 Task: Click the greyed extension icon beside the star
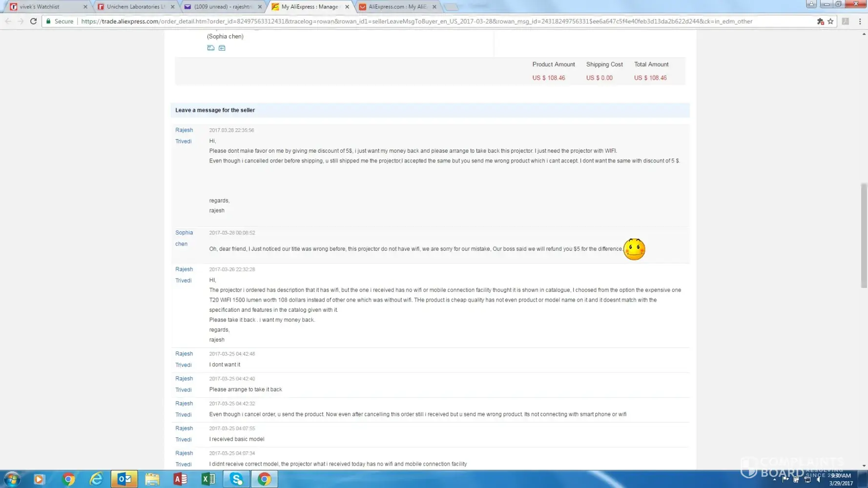[x=846, y=21]
